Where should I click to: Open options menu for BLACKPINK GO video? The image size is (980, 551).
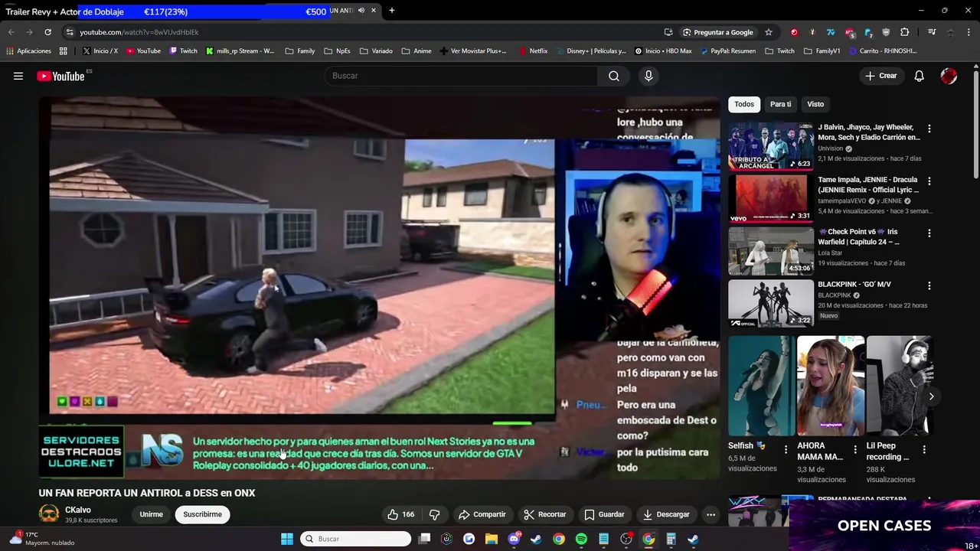pos(929,285)
